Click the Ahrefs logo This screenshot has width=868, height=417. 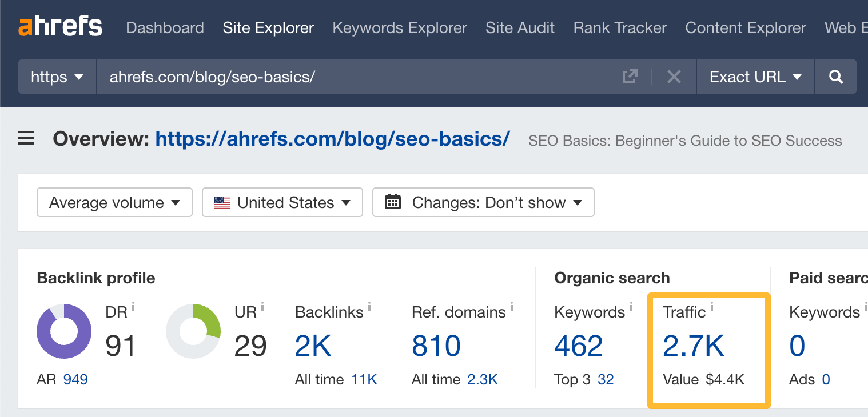tap(59, 25)
